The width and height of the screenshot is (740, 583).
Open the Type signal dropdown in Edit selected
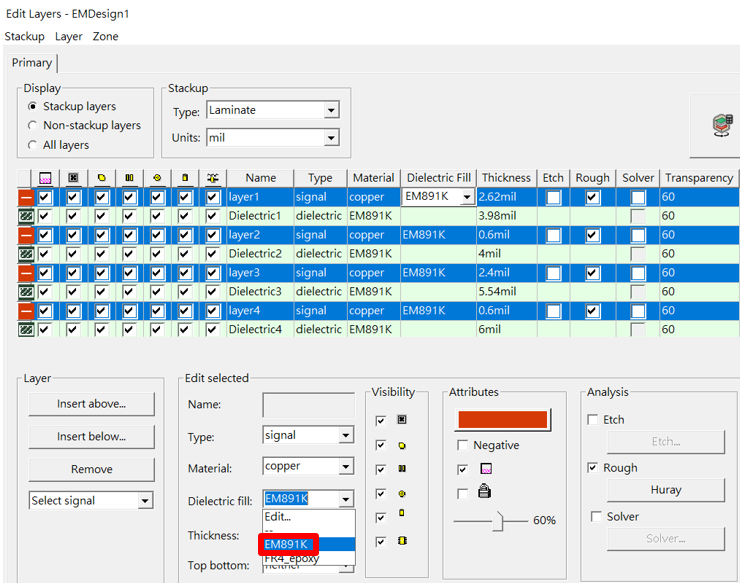346,435
